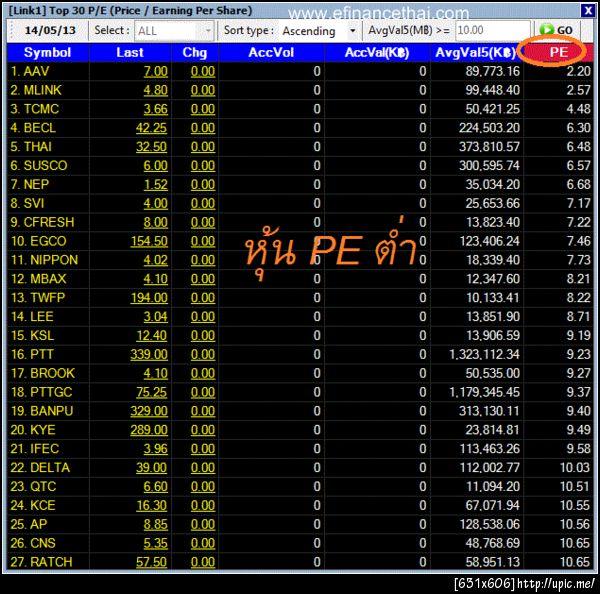The width and height of the screenshot is (600, 594).
Task: Select the EGCO symbol
Action: coord(48,241)
